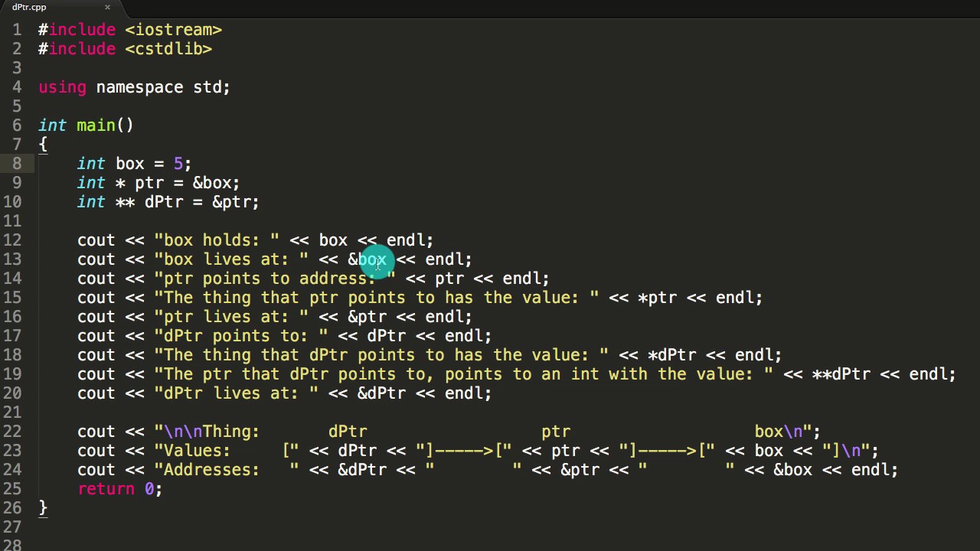
Task: Click the string "box holds: "
Action: pyautogui.click(x=217, y=240)
